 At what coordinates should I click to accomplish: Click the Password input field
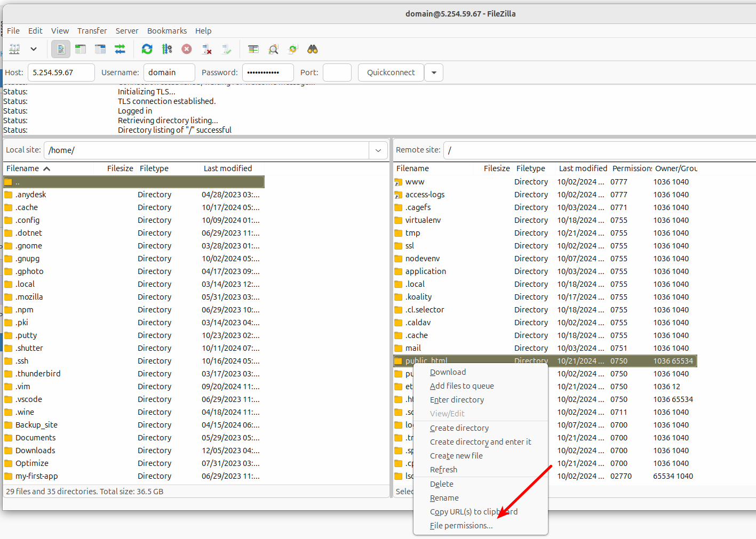(268, 73)
